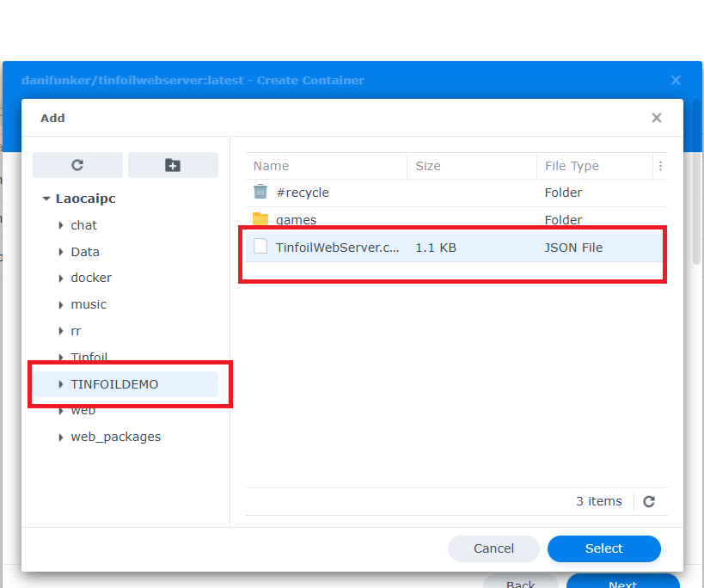Expand the docker folder arrow
This screenshot has height=588, width=704.
(61, 279)
